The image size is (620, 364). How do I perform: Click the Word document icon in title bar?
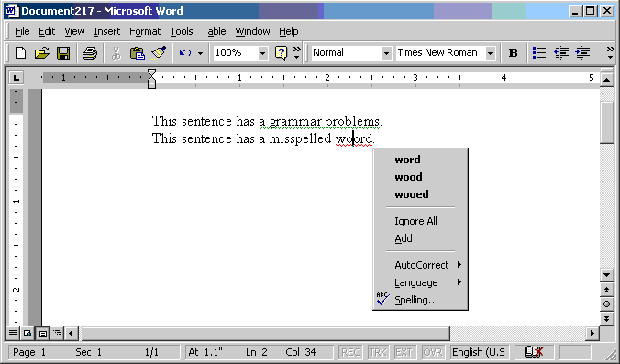click(x=12, y=11)
